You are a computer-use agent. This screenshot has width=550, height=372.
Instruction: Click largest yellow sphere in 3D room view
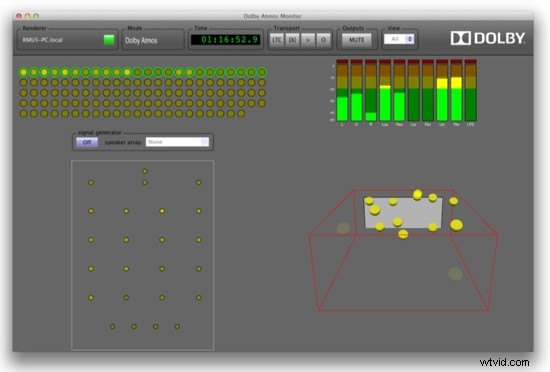pyautogui.click(x=456, y=225)
